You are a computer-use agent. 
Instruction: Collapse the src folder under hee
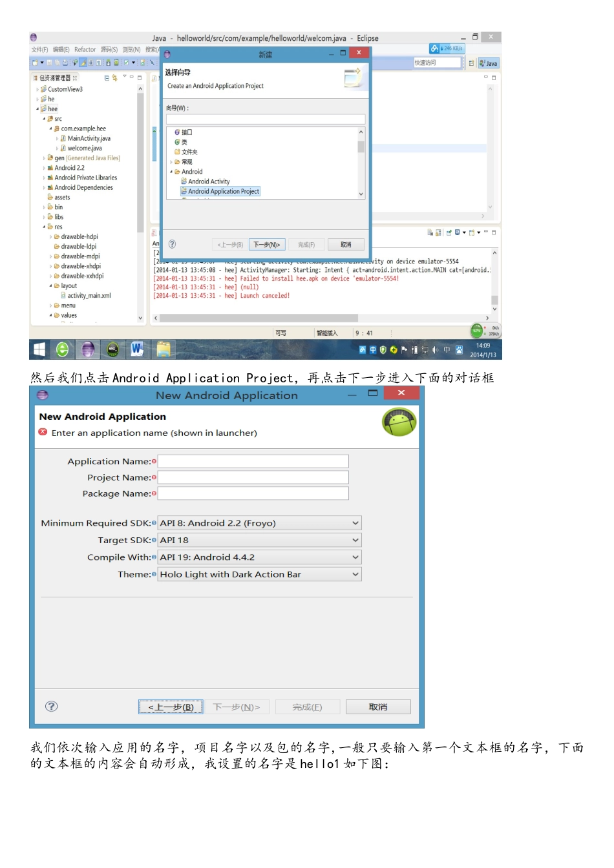(x=44, y=119)
